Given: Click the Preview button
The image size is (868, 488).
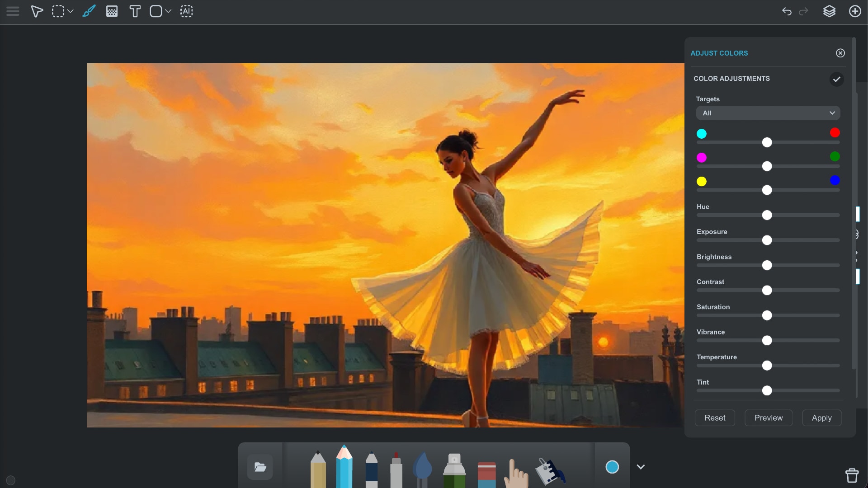Looking at the screenshot, I should pyautogui.click(x=769, y=418).
